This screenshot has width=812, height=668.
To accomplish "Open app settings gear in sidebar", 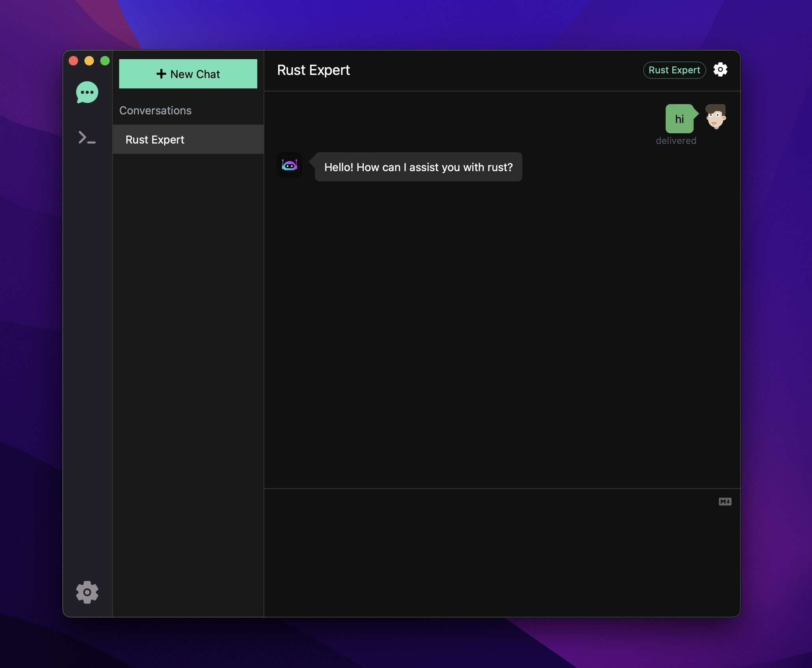I will point(87,592).
